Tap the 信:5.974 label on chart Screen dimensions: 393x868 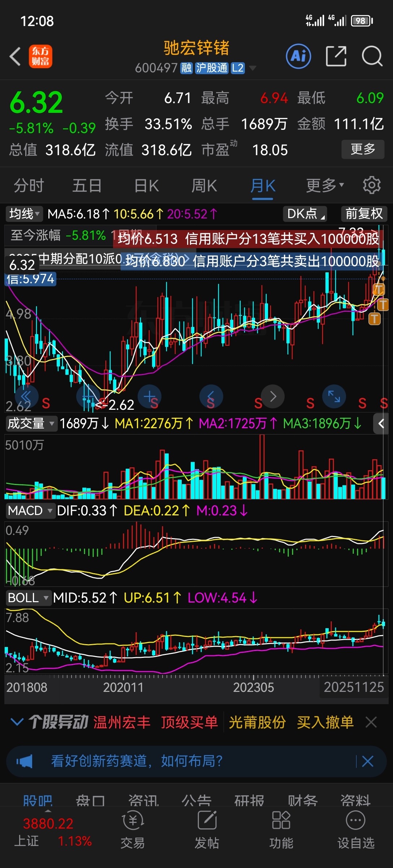pos(31,279)
